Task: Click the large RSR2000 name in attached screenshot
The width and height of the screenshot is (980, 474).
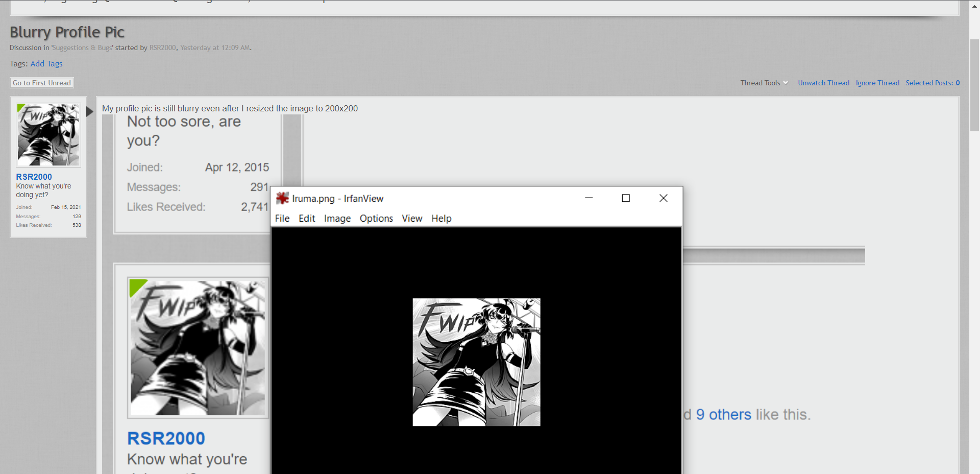Action: point(166,438)
